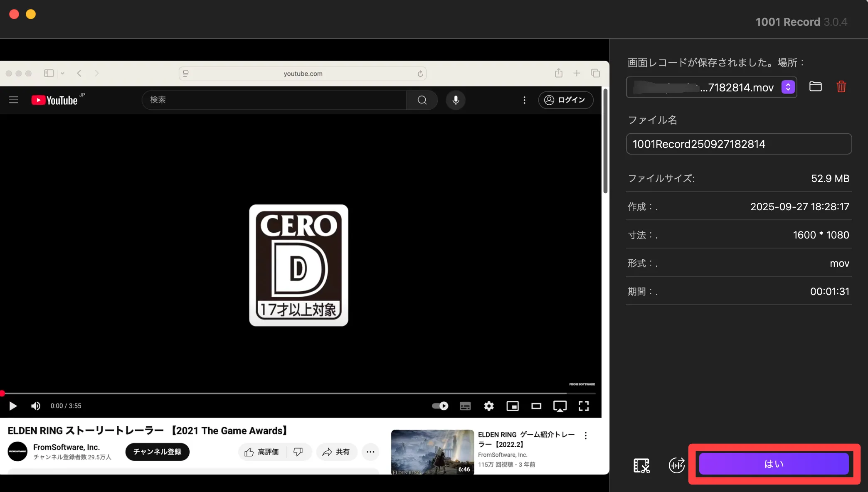The width and height of the screenshot is (868, 492).
Task: Open YouTube player settings gear
Action: 489,406
